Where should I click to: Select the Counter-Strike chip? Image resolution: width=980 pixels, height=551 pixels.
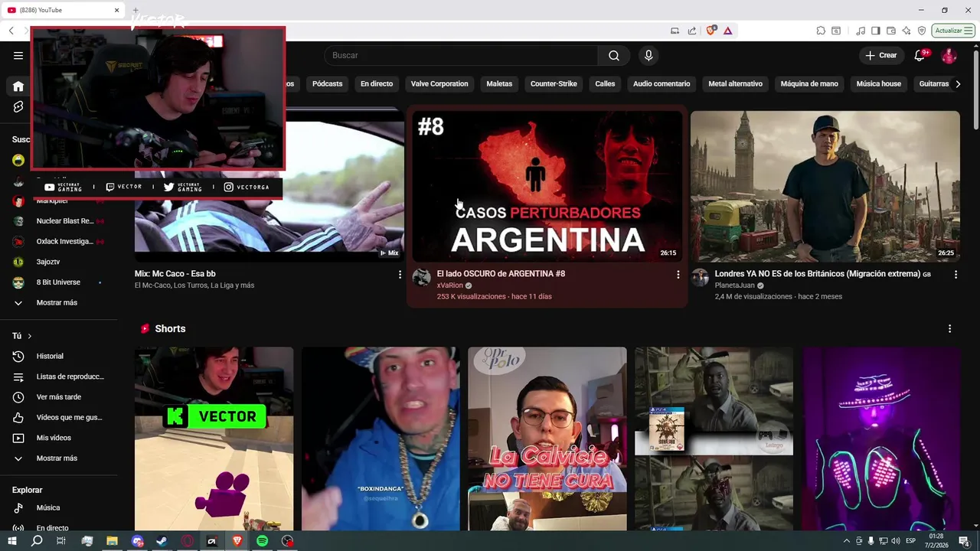point(554,83)
